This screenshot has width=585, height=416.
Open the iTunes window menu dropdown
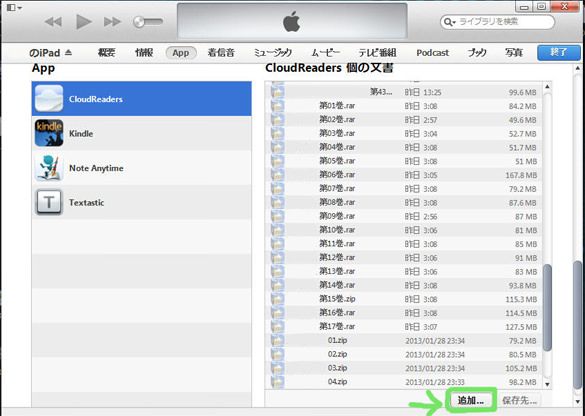point(14,7)
